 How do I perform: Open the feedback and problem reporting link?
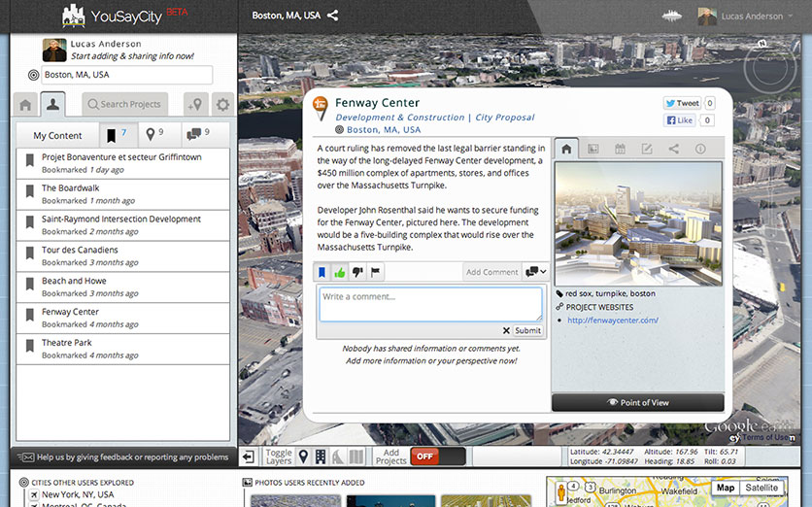pyautogui.click(x=123, y=457)
